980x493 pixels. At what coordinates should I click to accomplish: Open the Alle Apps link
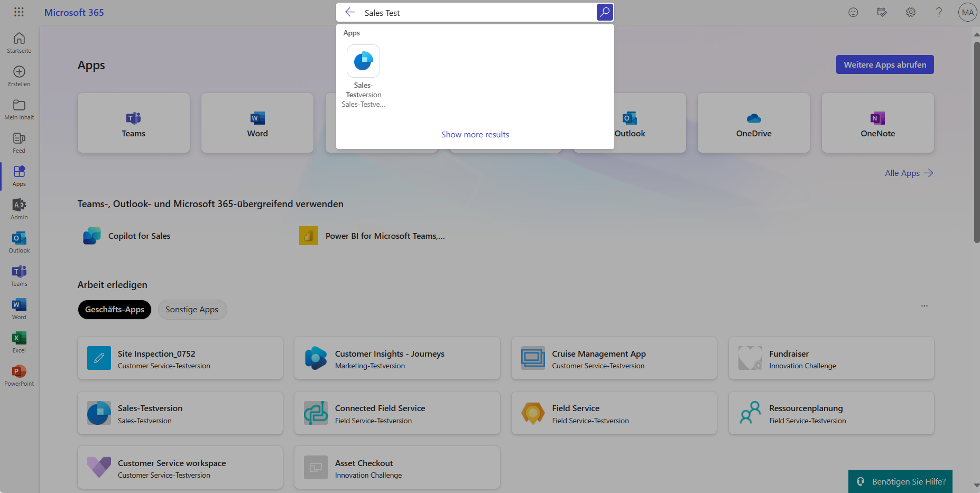(x=909, y=173)
